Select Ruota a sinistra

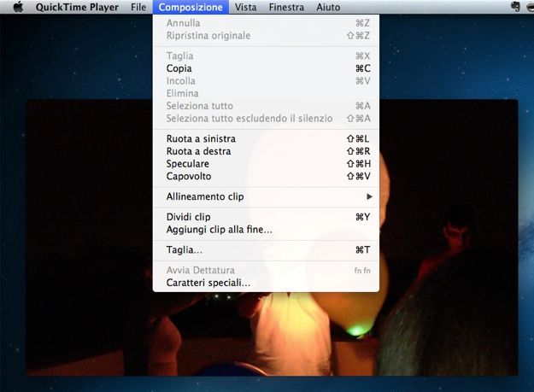[x=266, y=139]
